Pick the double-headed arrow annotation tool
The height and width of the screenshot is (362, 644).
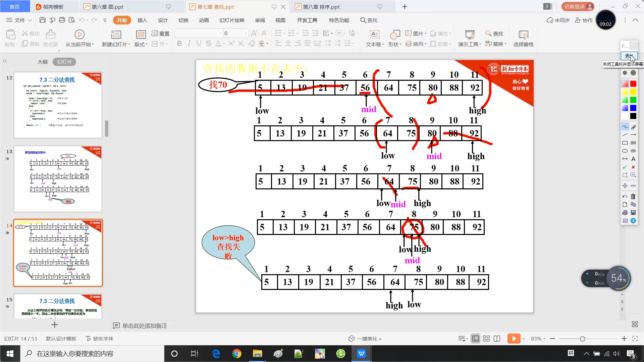(x=625, y=159)
